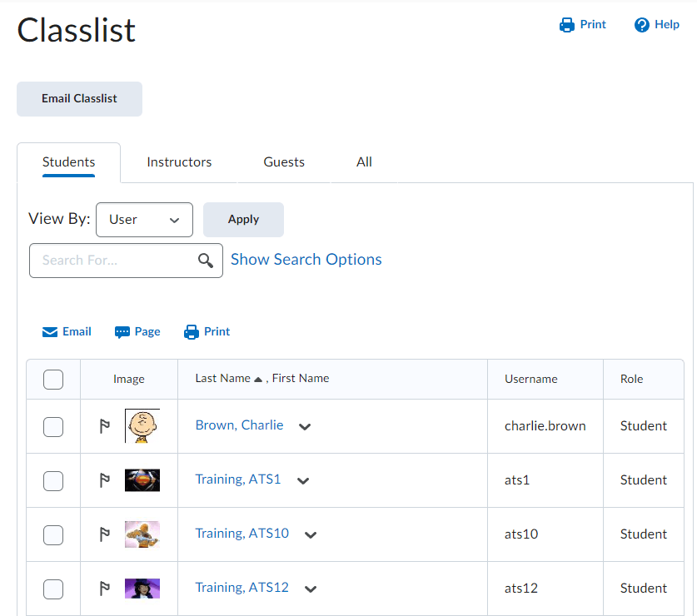Screen dimensions: 697x616
Task: Click the Show Search Options link
Action: click(x=306, y=260)
